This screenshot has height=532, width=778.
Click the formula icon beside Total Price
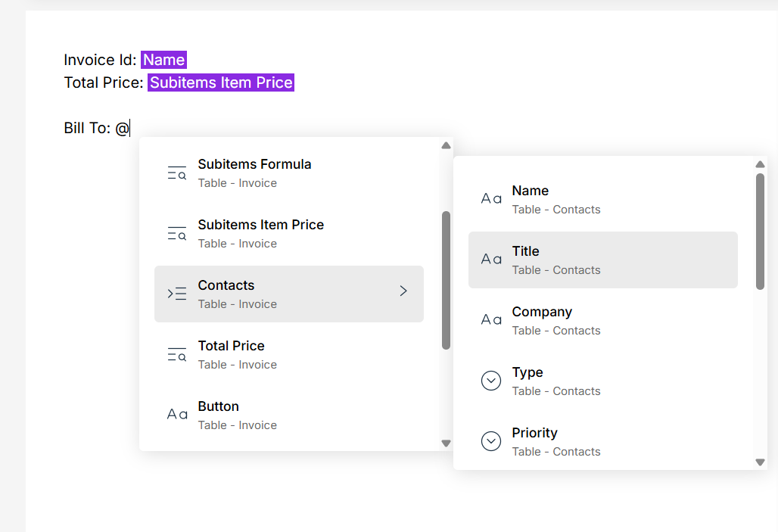pos(176,354)
